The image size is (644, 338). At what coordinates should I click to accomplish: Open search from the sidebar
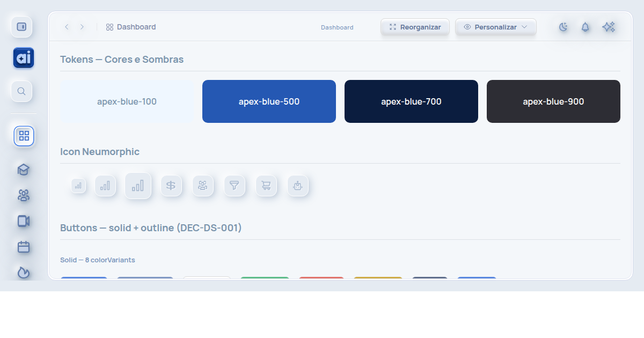tap(21, 91)
